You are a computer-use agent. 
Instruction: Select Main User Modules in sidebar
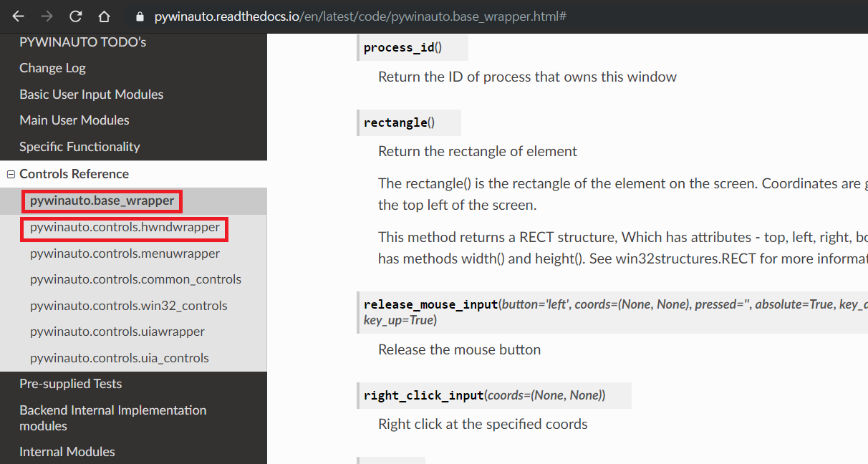(x=74, y=120)
